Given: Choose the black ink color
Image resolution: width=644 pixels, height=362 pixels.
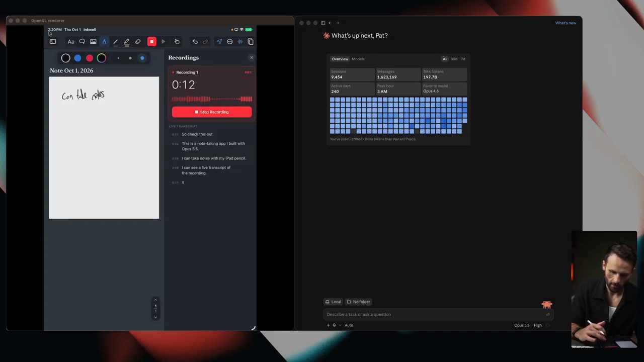Looking at the screenshot, I should [x=65, y=58].
